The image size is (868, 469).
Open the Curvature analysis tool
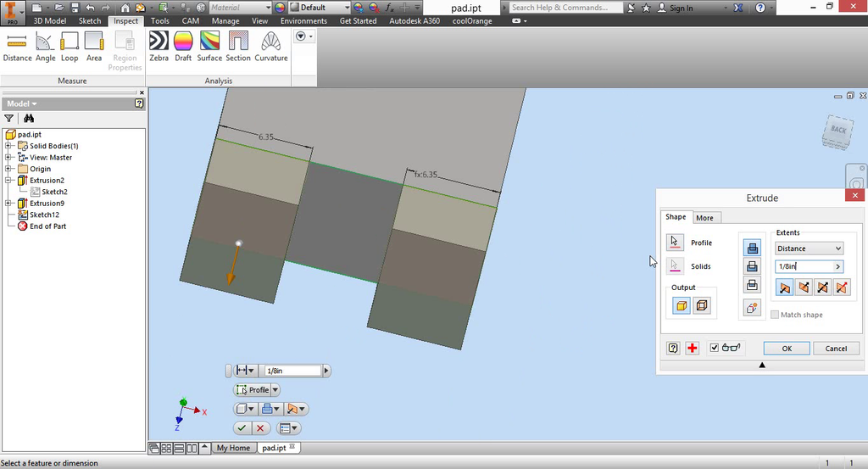(x=271, y=47)
